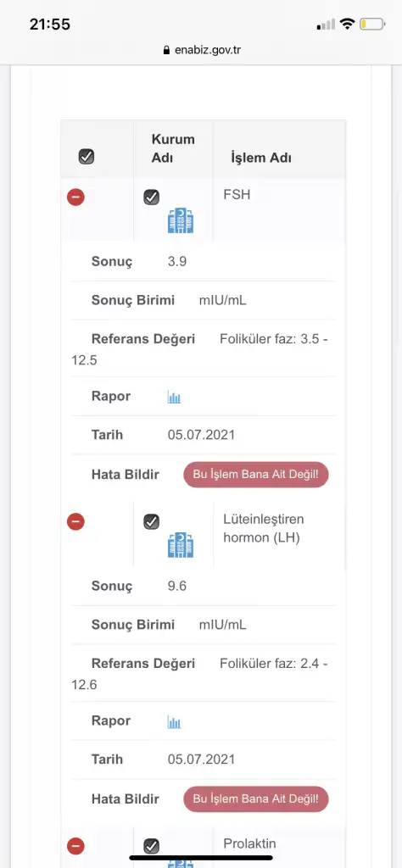Open the FSH report chart icon

(175, 397)
